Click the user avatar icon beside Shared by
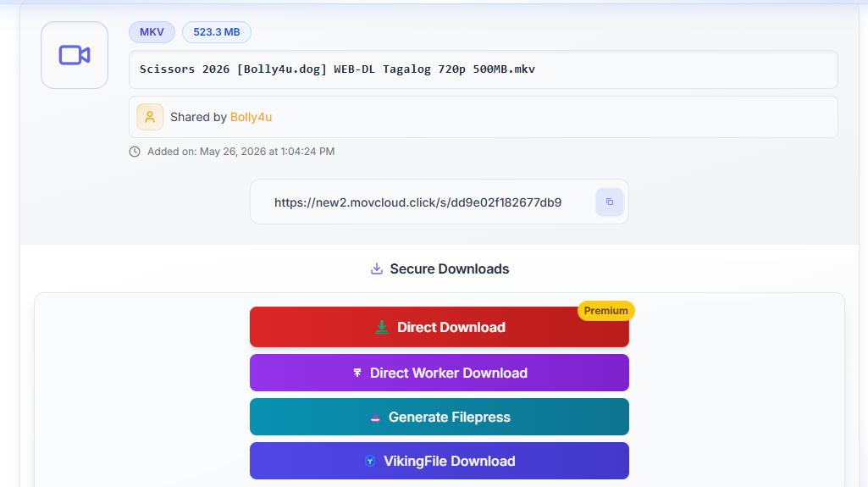This screenshot has height=487, width=868. [x=150, y=117]
